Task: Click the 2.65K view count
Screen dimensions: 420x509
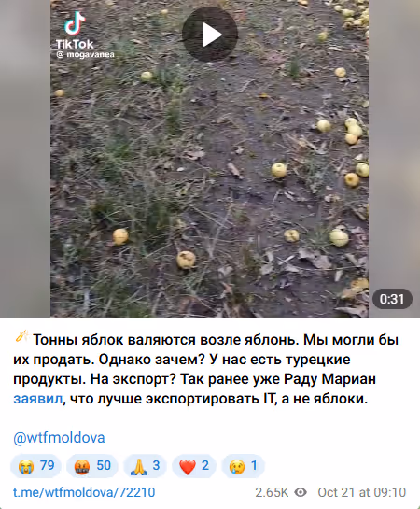Action: point(272,492)
